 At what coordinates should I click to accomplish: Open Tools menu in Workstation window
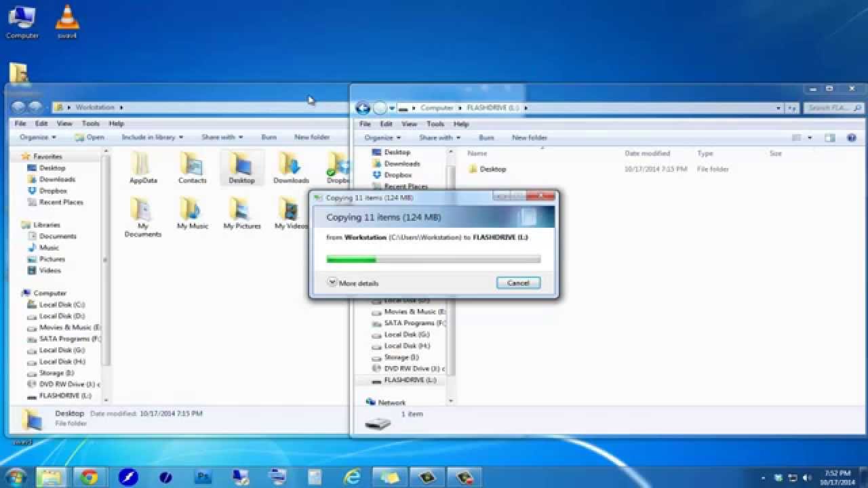[x=91, y=123]
